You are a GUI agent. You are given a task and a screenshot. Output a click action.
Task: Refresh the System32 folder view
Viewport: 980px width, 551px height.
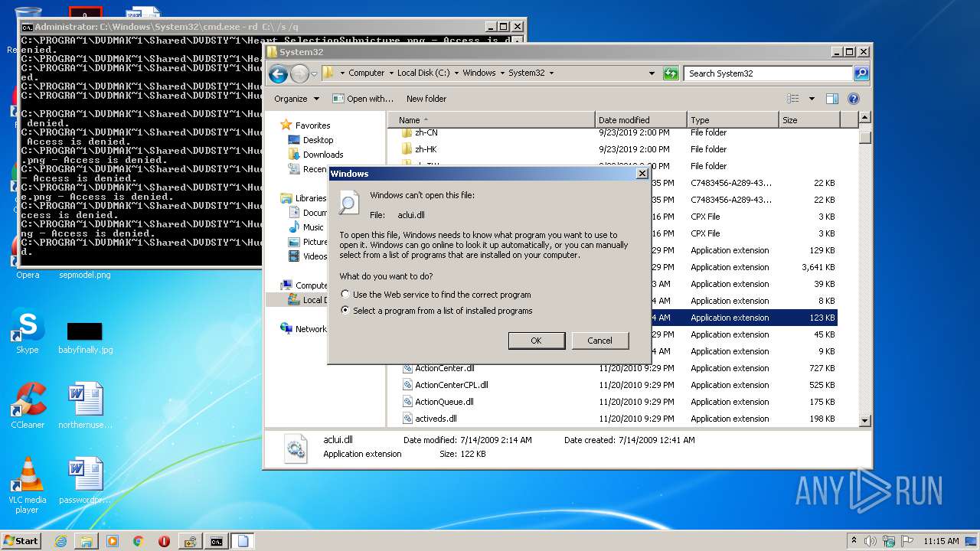[671, 73]
